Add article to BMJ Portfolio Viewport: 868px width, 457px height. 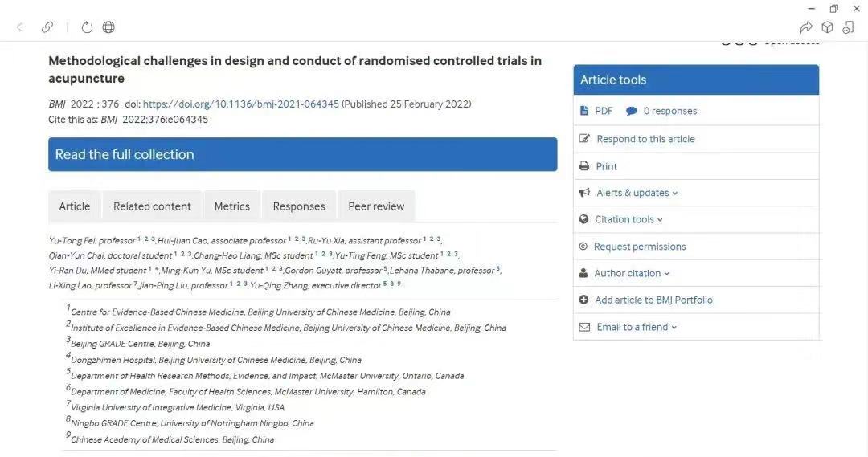(x=653, y=300)
